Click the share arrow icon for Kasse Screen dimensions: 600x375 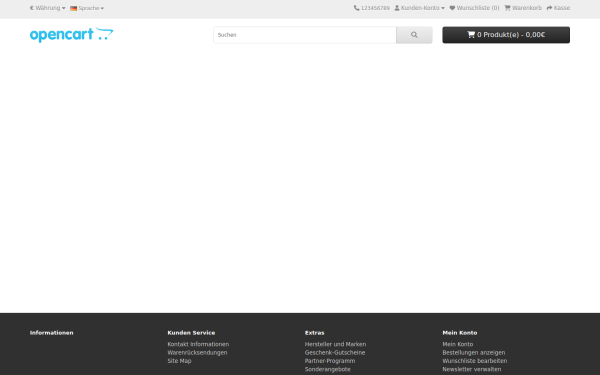[x=549, y=8]
